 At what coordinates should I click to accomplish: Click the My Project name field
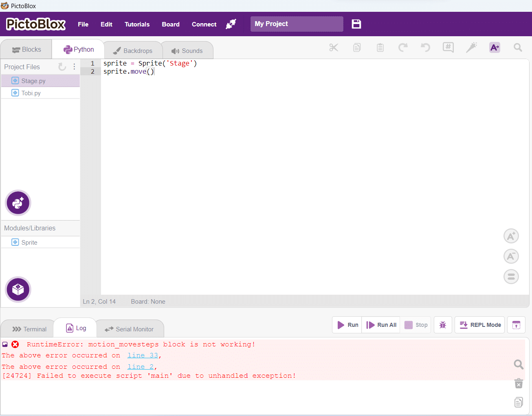[x=297, y=24]
